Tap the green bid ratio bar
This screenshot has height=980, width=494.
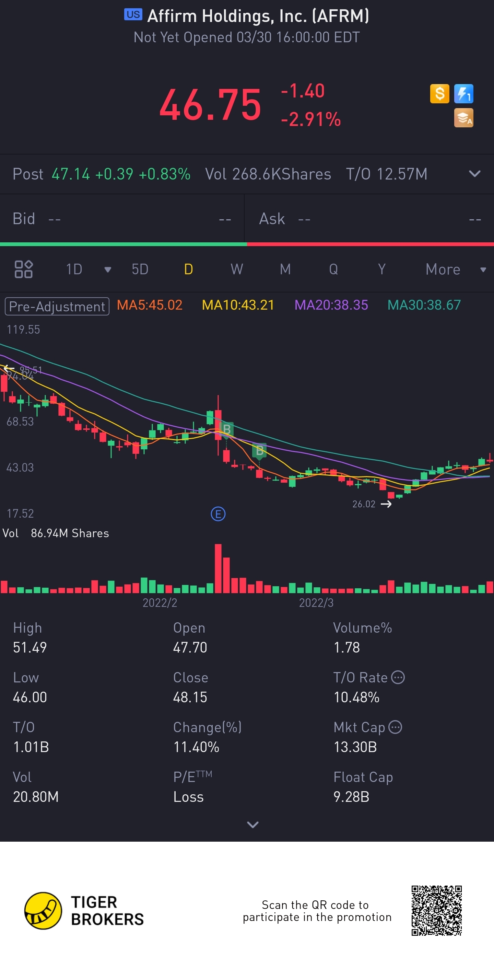[123, 244]
